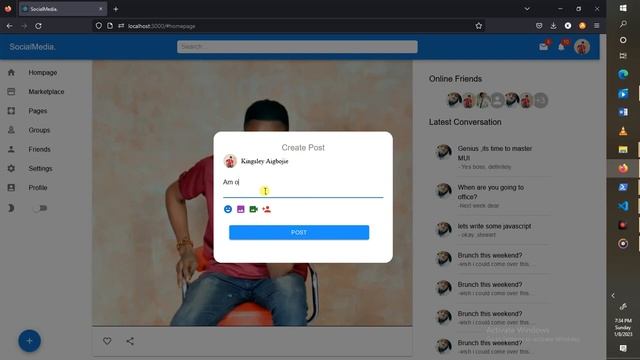Click the home icon in sidebar

(11, 72)
